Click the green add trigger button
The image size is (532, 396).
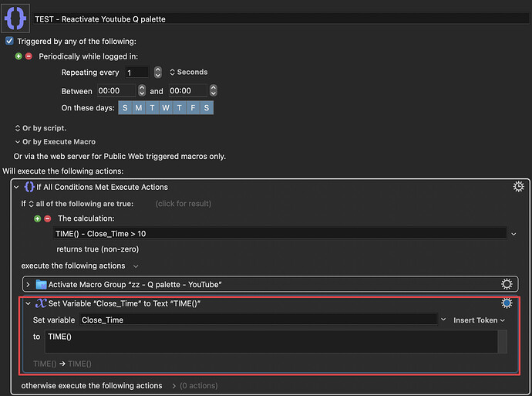[19, 56]
